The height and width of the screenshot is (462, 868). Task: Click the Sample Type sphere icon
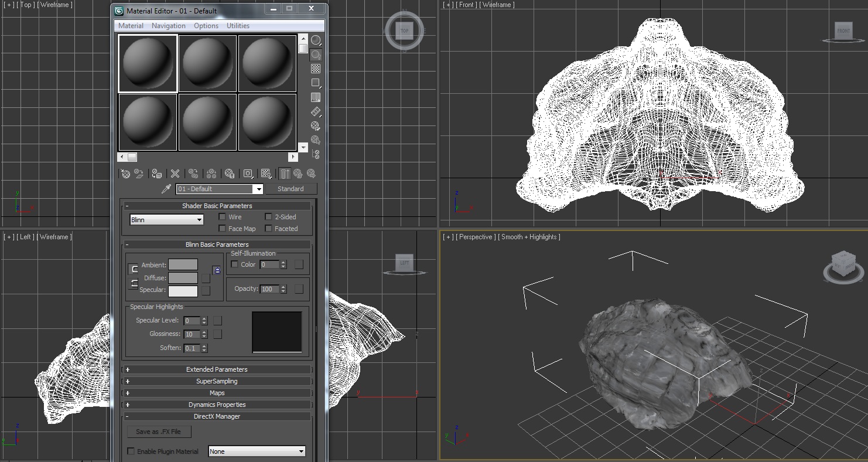coord(316,40)
